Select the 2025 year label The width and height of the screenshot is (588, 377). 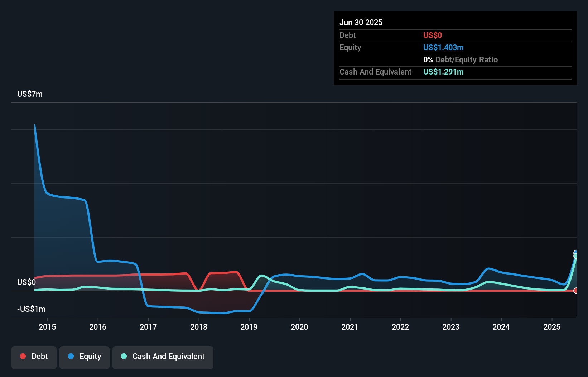552,327
